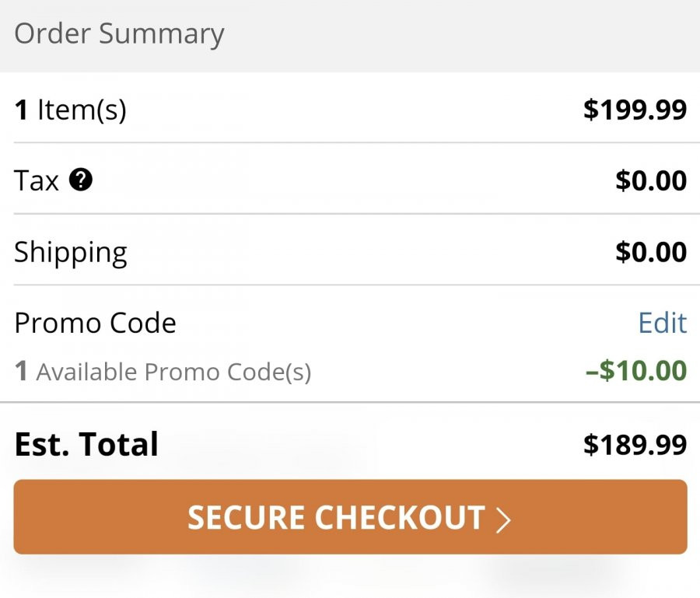Click the Promo Code label
Screen dimensions: 700x598
coord(95,323)
